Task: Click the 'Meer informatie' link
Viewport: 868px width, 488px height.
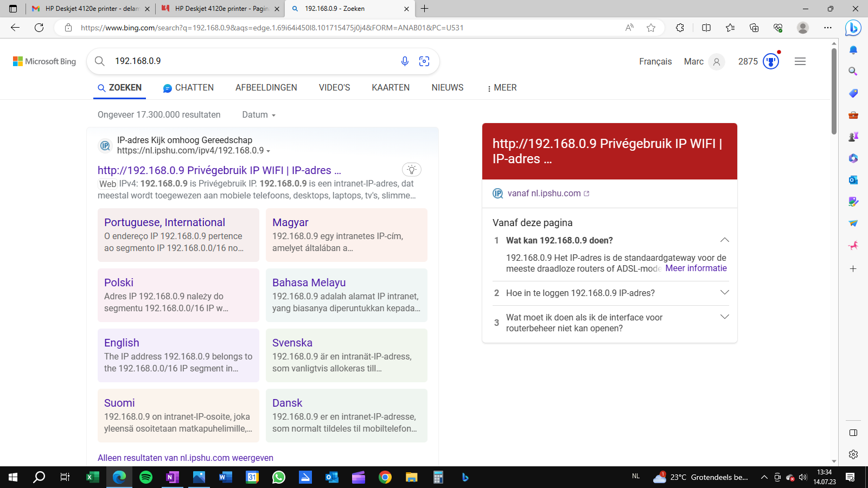Action: (696, 268)
